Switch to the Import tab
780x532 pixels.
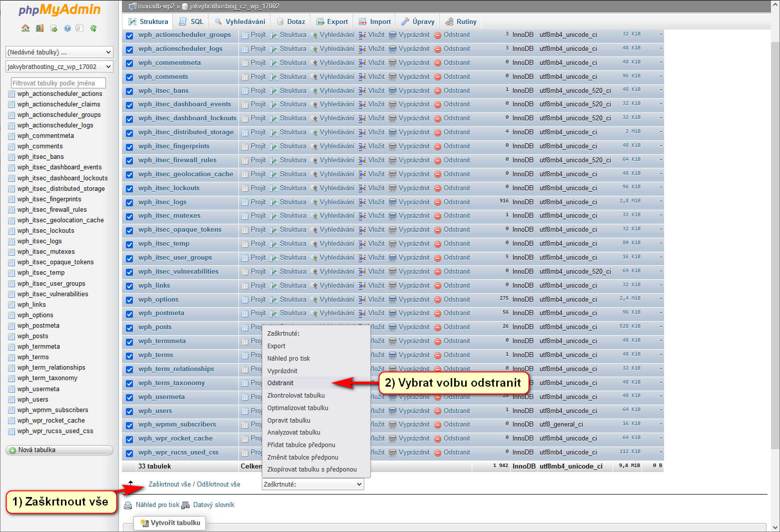pos(375,21)
